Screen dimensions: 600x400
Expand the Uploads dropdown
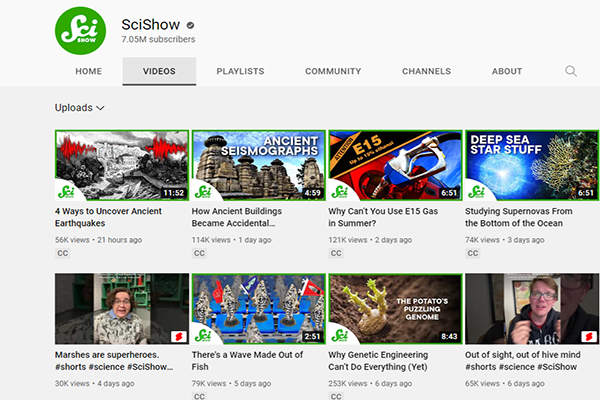click(80, 108)
